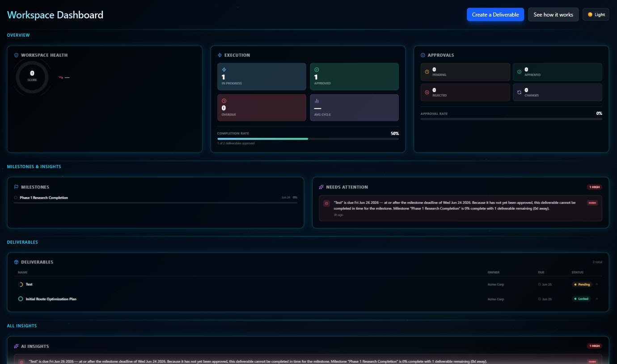The image size is (617, 364).
Task: Click Acme Corp owner in Initial Route row
Action: (496, 299)
